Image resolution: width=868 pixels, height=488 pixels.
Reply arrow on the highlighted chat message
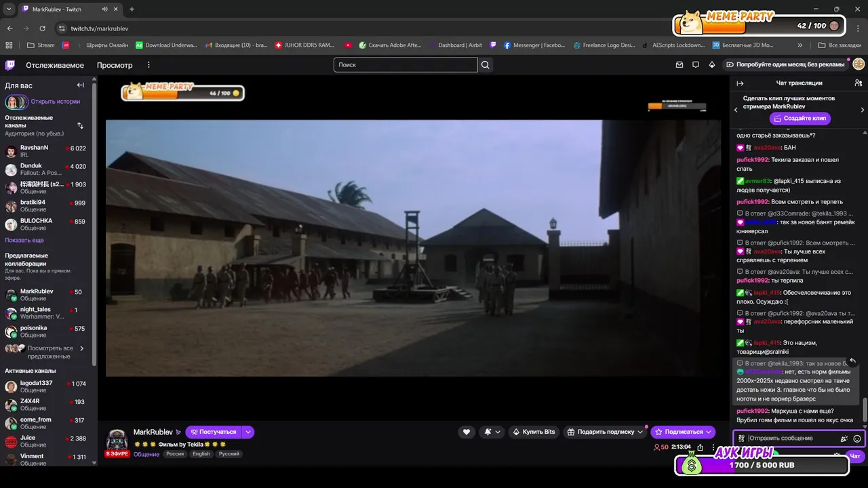pos(852,361)
